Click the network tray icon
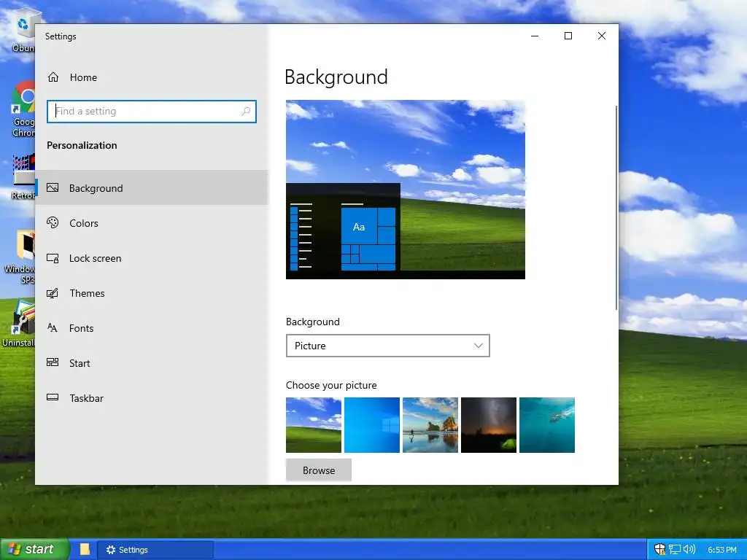 [674, 550]
